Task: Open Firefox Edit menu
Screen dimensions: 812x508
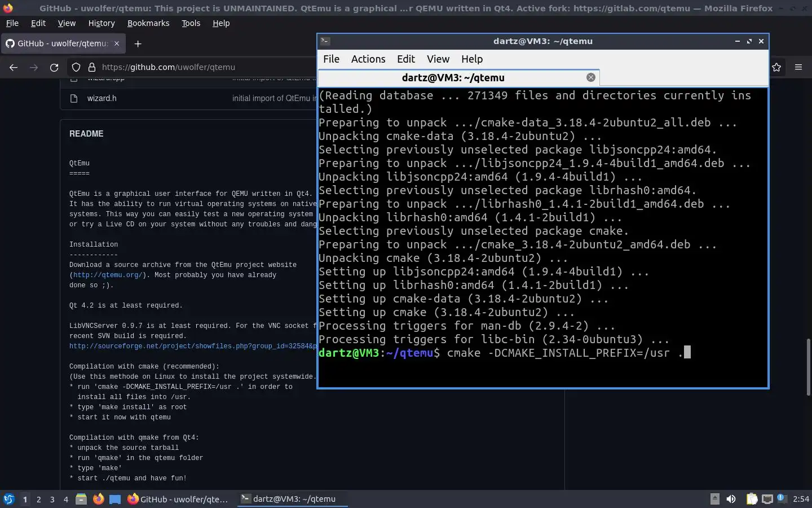Action: pos(38,23)
